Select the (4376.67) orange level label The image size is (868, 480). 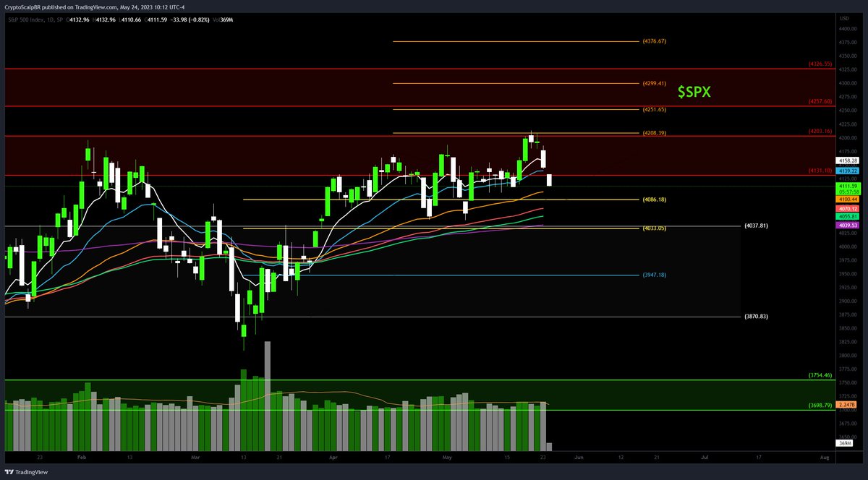[654, 42]
